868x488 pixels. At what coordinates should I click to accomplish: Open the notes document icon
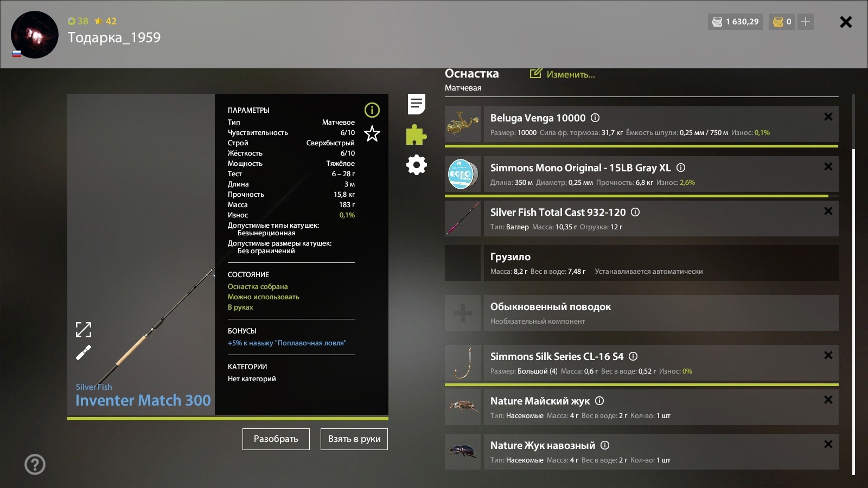pos(417,104)
